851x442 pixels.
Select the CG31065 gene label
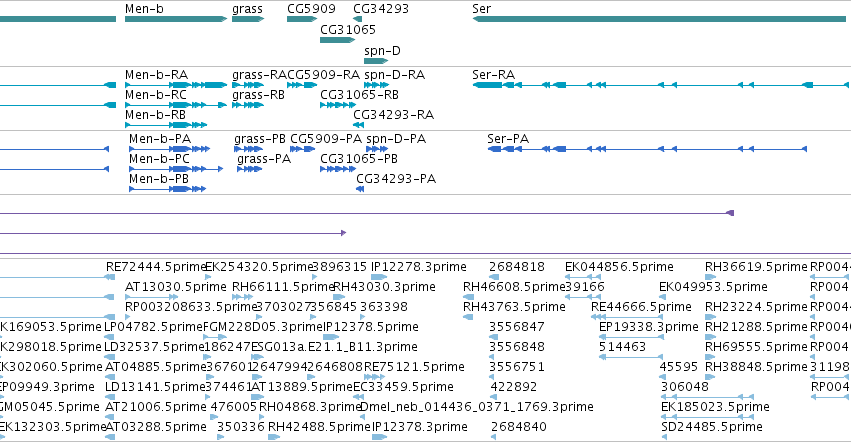pos(348,29)
